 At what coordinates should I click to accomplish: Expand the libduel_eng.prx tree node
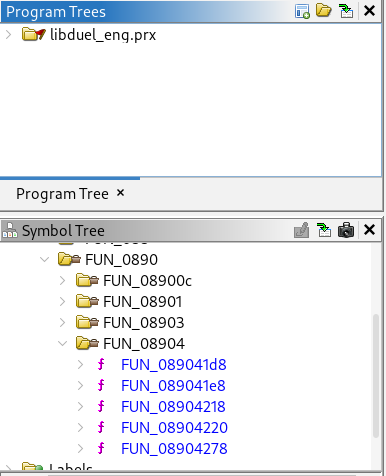9,35
